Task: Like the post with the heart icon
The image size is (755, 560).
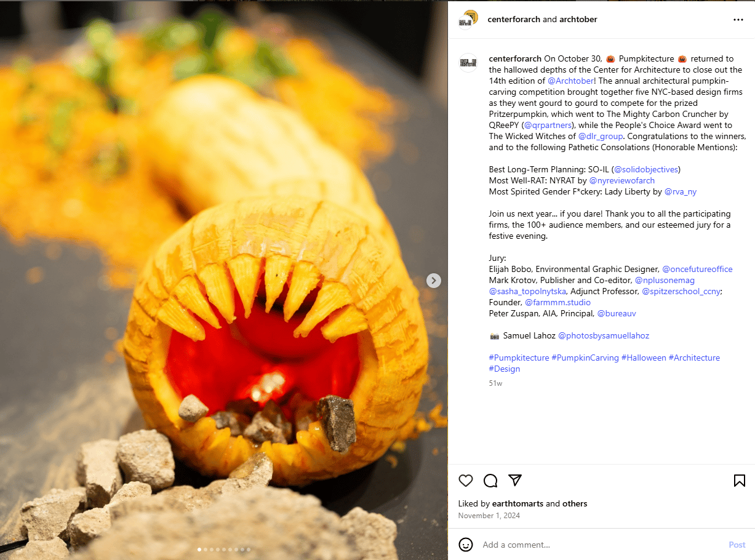Action: pyautogui.click(x=466, y=481)
